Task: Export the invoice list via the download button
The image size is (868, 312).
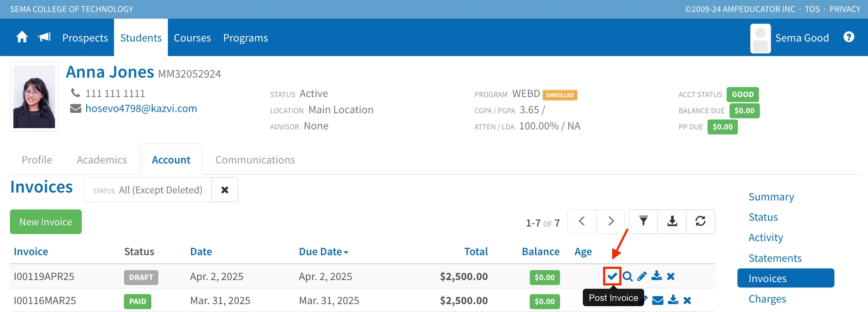Action: pos(672,222)
